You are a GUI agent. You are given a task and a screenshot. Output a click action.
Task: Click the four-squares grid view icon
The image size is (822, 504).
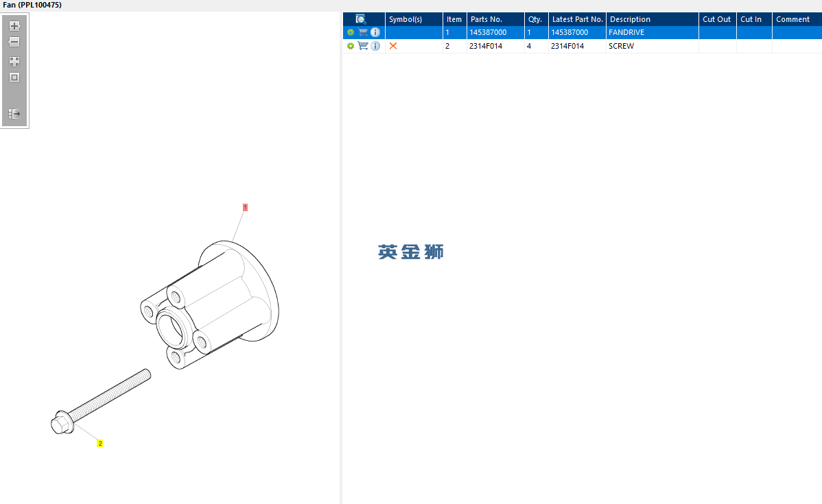coord(14,62)
